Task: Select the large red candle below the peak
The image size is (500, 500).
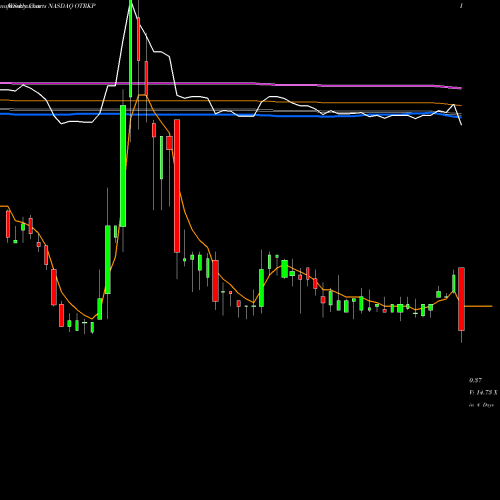Action: coord(177,186)
